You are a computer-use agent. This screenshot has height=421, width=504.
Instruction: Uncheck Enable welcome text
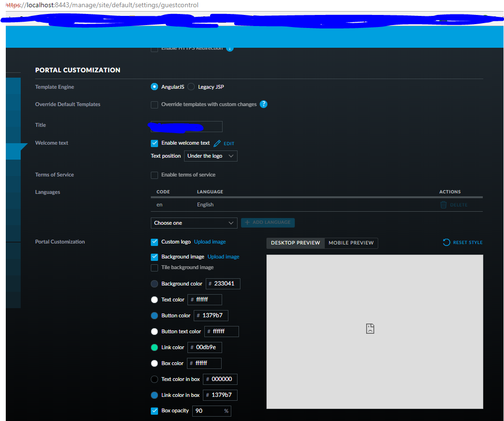[154, 143]
